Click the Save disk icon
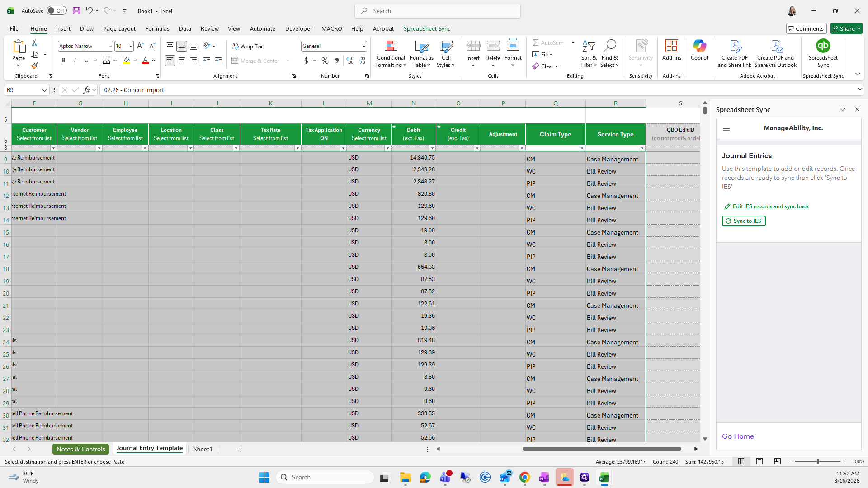The image size is (868, 488). [76, 11]
